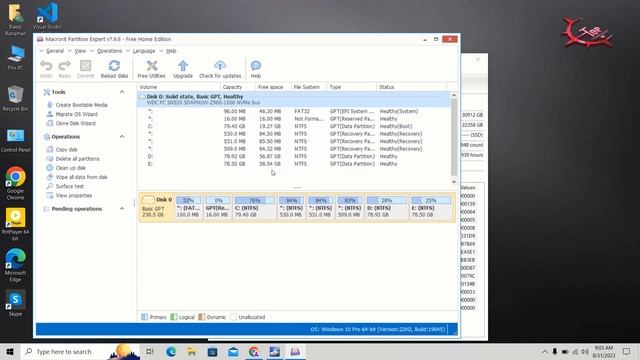Sort by Free space column header

[273, 87]
